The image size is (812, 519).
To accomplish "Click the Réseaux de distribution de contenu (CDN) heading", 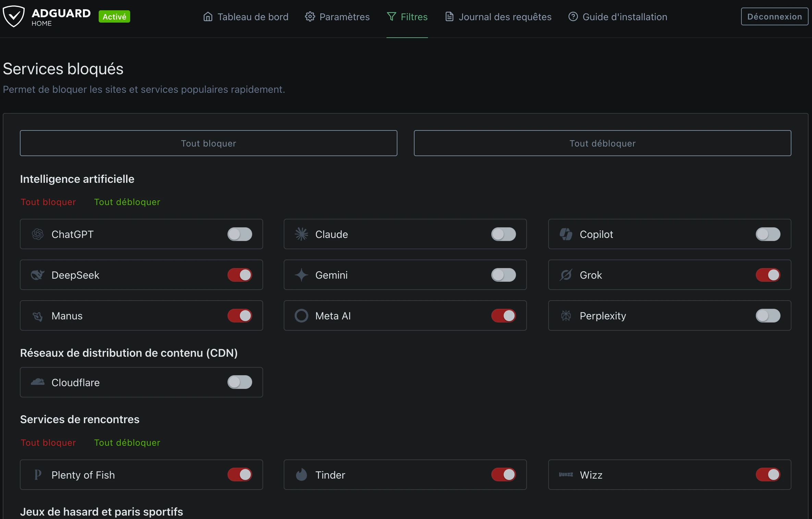I will (129, 353).
